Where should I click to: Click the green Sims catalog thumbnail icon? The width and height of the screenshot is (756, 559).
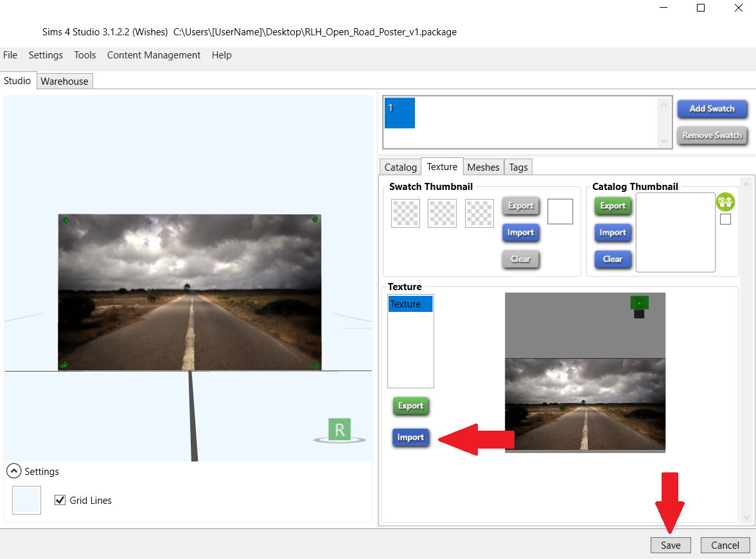tap(725, 202)
